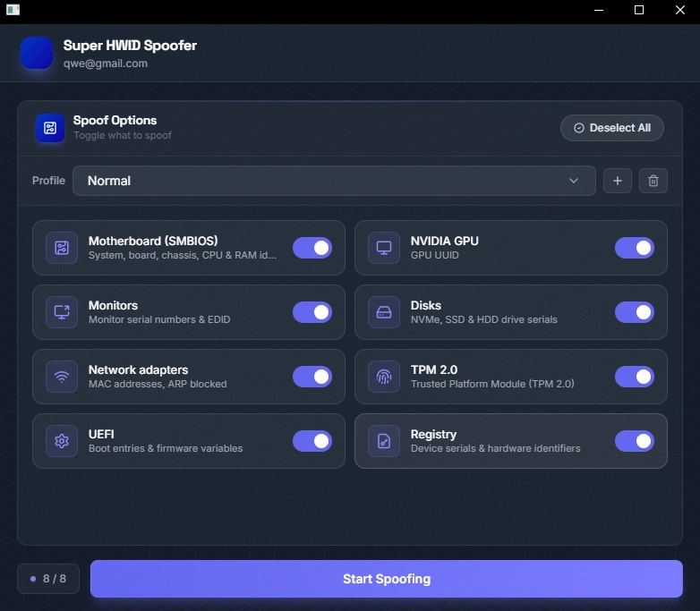This screenshot has height=611, width=700.
Task: Click the Profile label
Action: (x=48, y=181)
